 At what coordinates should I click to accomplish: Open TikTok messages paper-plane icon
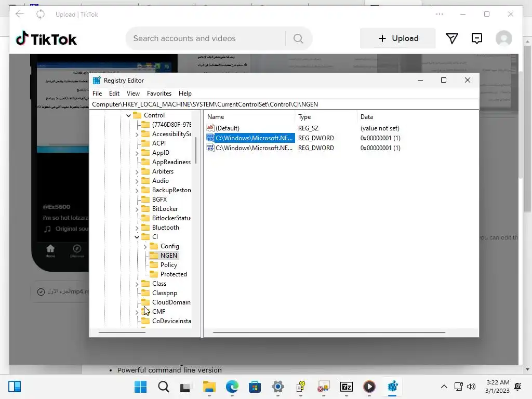point(451,38)
